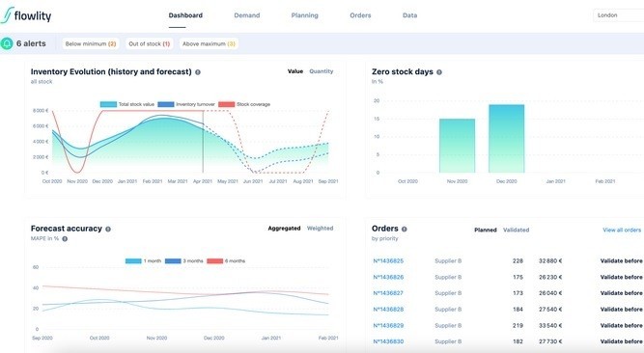Click View all orders link

point(622,230)
